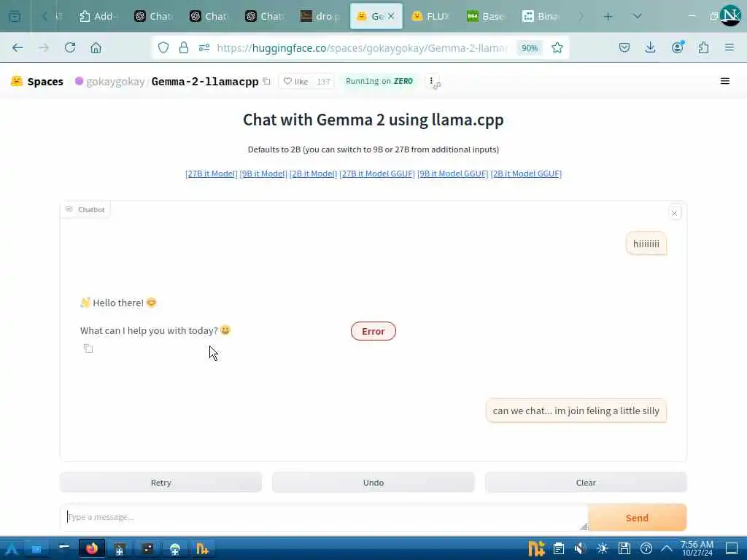Open Hugging Face Spaces home link
747x560 pixels.
(37, 82)
